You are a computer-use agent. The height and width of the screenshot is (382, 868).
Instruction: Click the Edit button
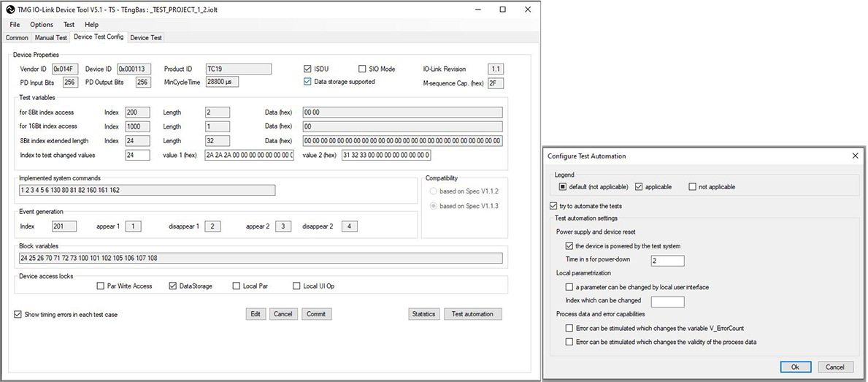[256, 314]
